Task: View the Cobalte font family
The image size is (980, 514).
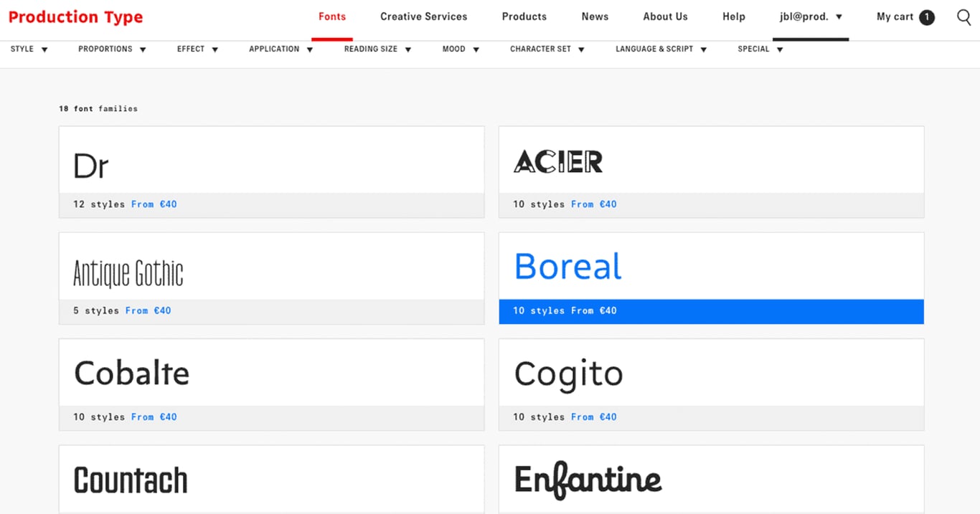Action: pyautogui.click(x=271, y=384)
